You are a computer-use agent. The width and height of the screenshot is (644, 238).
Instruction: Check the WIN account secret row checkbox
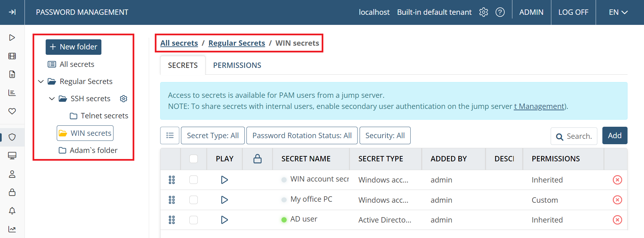pyautogui.click(x=193, y=180)
